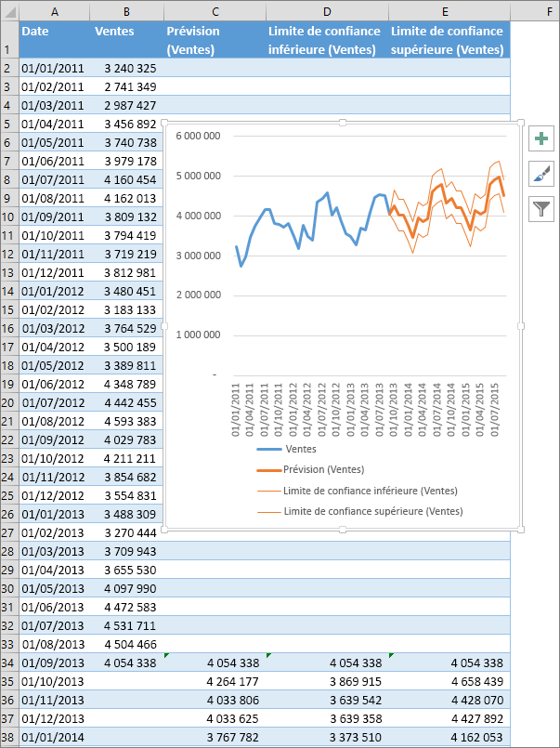Click the Ventes header cell in column B
Viewport: 560px width, 748px height.
click(x=126, y=40)
